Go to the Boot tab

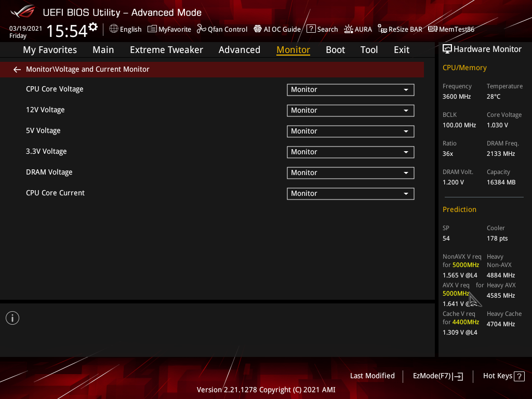(x=335, y=50)
